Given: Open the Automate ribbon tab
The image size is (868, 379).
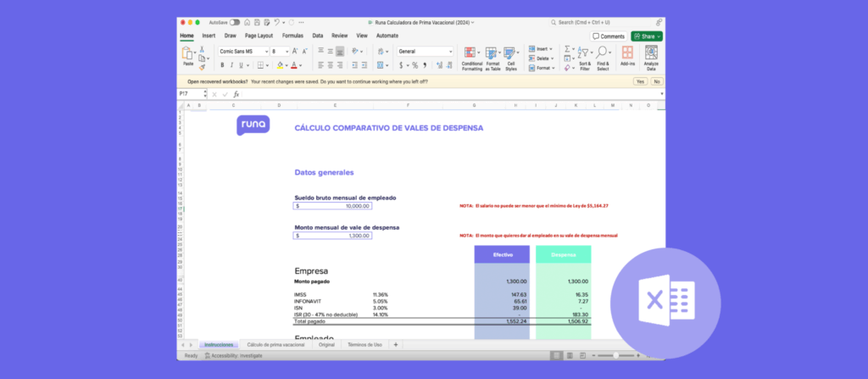Looking at the screenshot, I should coord(387,36).
